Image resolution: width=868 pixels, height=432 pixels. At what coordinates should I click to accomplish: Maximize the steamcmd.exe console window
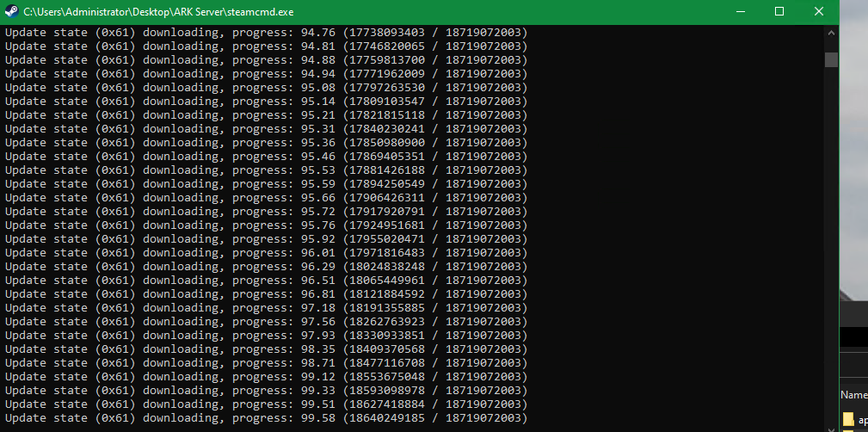(x=779, y=12)
